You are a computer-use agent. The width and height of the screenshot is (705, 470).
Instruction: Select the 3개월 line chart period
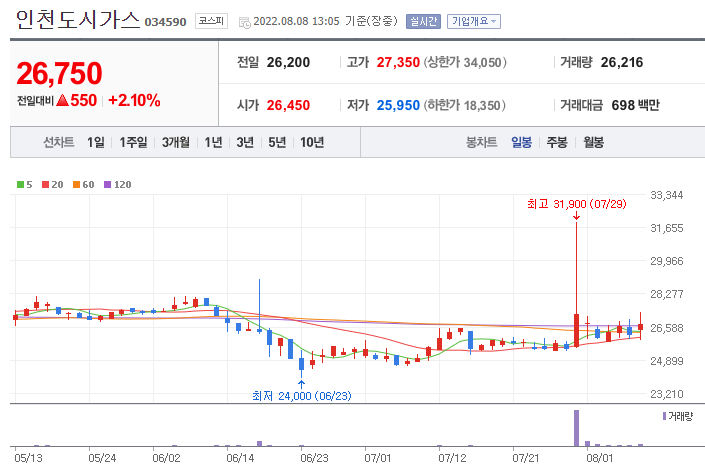point(175,143)
